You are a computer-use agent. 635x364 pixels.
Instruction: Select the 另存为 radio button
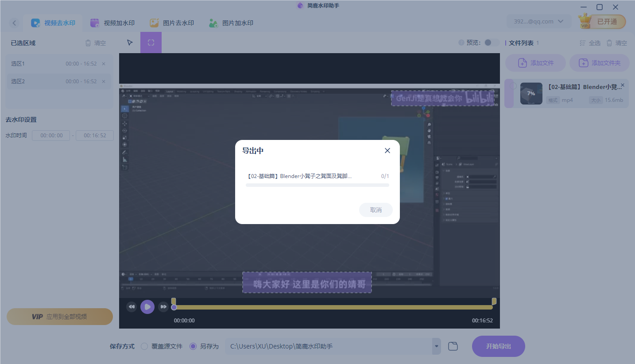click(x=193, y=346)
